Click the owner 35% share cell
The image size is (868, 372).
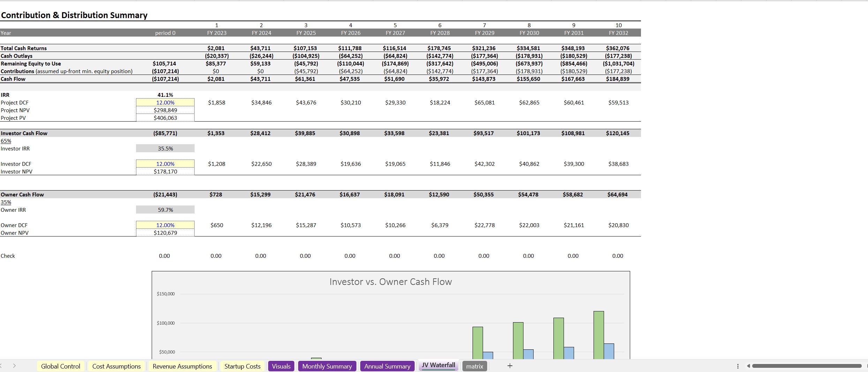pyautogui.click(x=6, y=202)
